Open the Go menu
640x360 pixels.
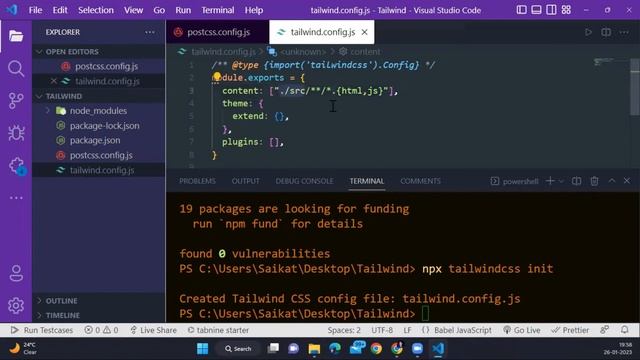(x=159, y=10)
